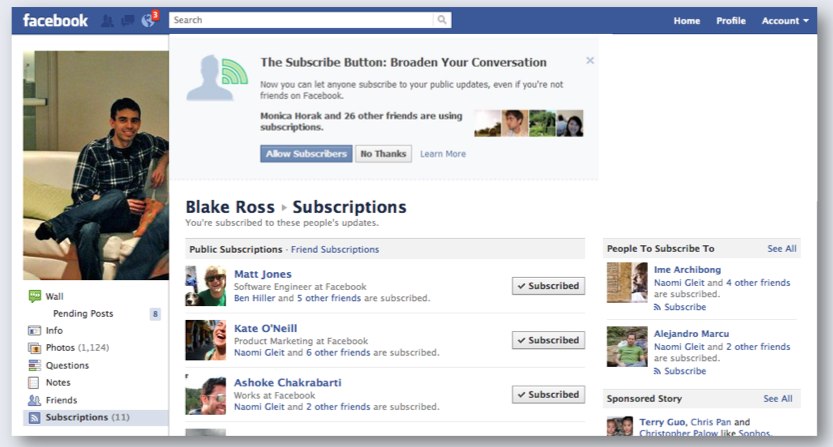The height and width of the screenshot is (447, 833).
Task: Open Ashoke Chakrabarti profile name link
Action: pyautogui.click(x=287, y=383)
